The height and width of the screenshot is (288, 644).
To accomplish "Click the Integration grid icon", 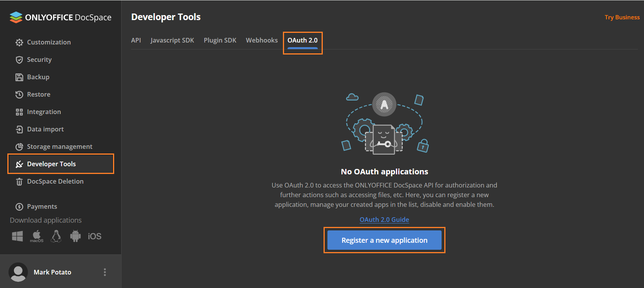I will click(x=19, y=112).
